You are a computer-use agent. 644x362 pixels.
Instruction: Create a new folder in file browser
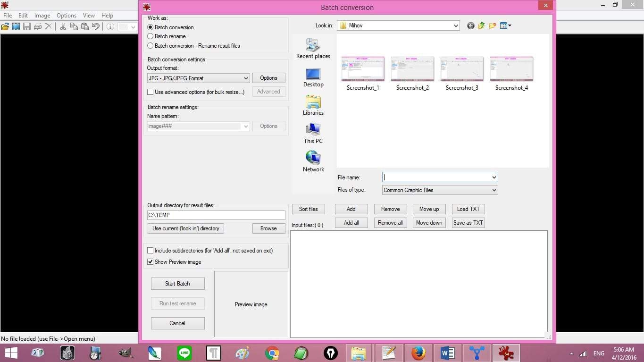click(x=493, y=26)
